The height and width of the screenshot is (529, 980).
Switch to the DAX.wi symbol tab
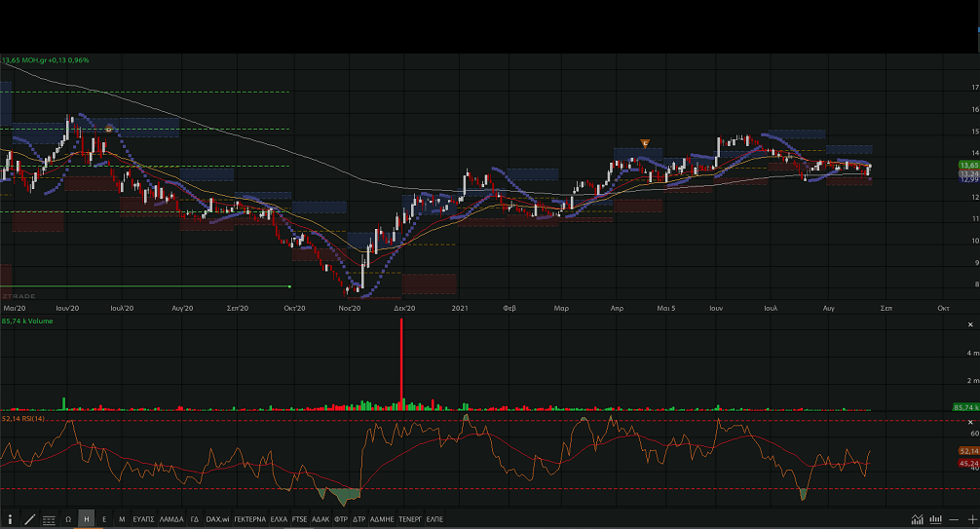click(x=218, y=519)
